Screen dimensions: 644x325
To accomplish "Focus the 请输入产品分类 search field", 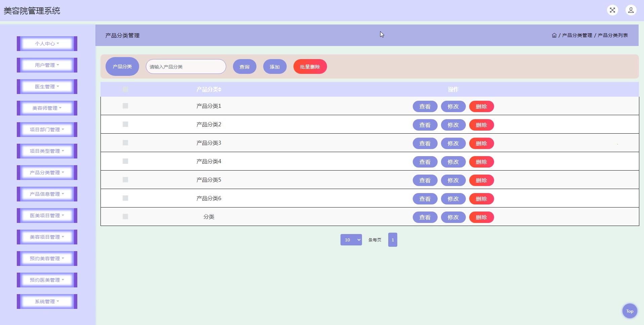I will coord(186,66).
